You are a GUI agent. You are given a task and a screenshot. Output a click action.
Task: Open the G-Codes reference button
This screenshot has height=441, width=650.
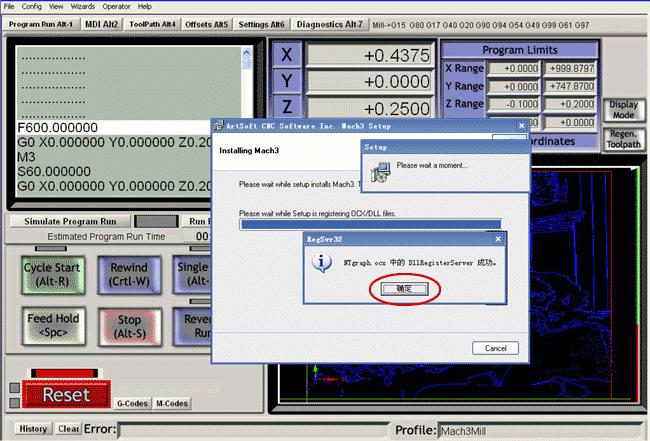[x=132, y=403]
